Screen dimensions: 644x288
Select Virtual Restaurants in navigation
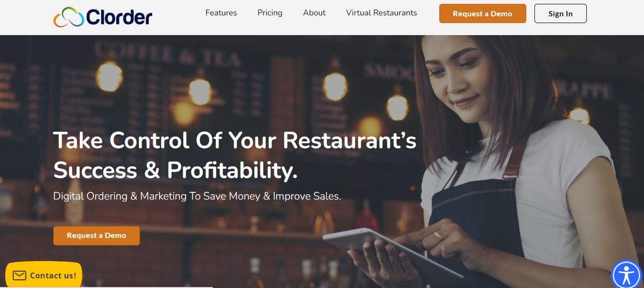pyautogui.click(x=382, y=13)
